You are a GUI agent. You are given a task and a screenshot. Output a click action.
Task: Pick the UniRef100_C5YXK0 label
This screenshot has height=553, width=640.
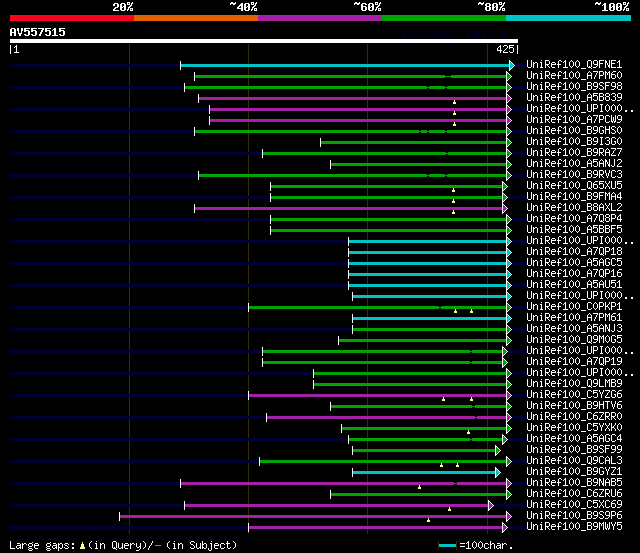(x=574, y=428)
